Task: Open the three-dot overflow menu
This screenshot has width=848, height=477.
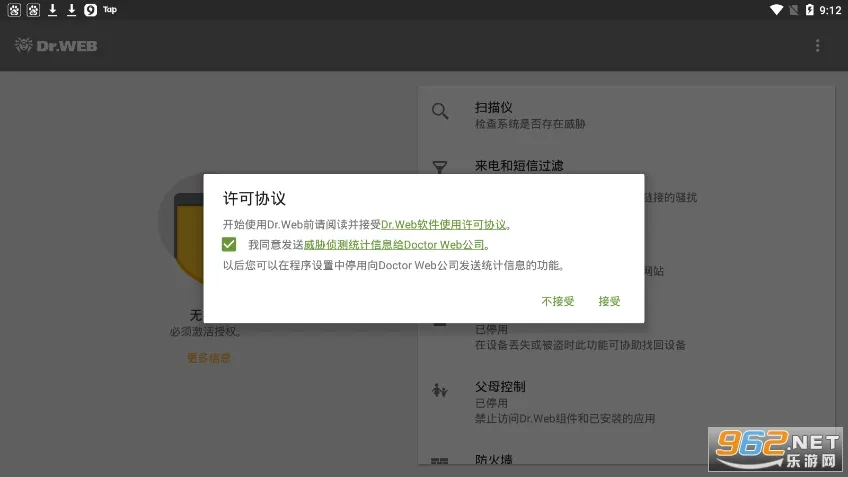Action: tap(817, 45)
